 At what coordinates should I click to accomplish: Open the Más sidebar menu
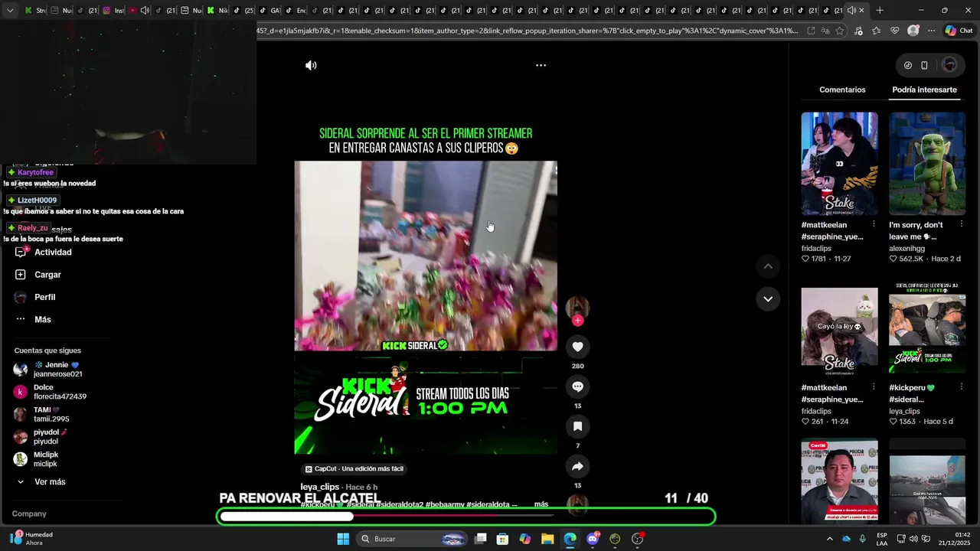42,319
